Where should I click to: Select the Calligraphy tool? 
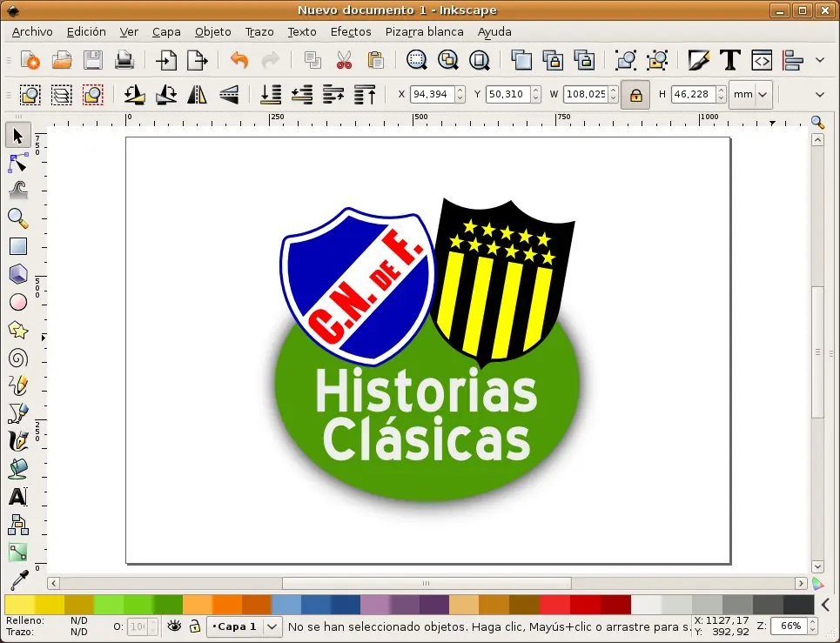18,441
